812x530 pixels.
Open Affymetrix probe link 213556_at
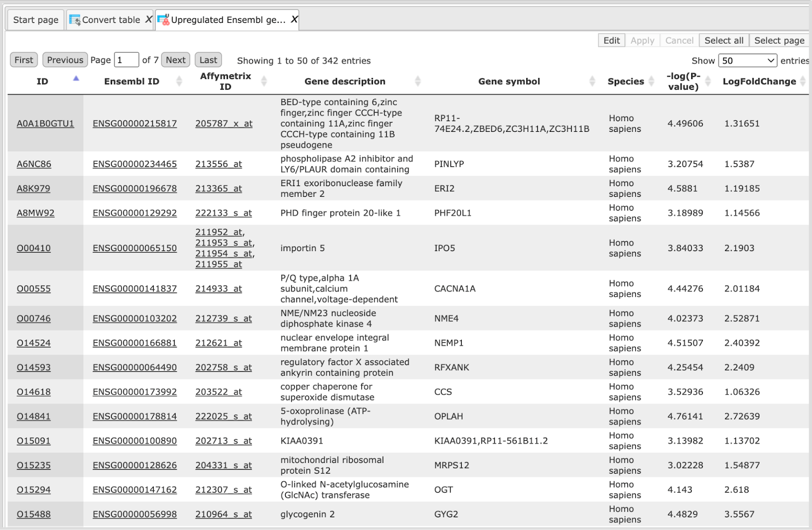click(x=219, y=164)
